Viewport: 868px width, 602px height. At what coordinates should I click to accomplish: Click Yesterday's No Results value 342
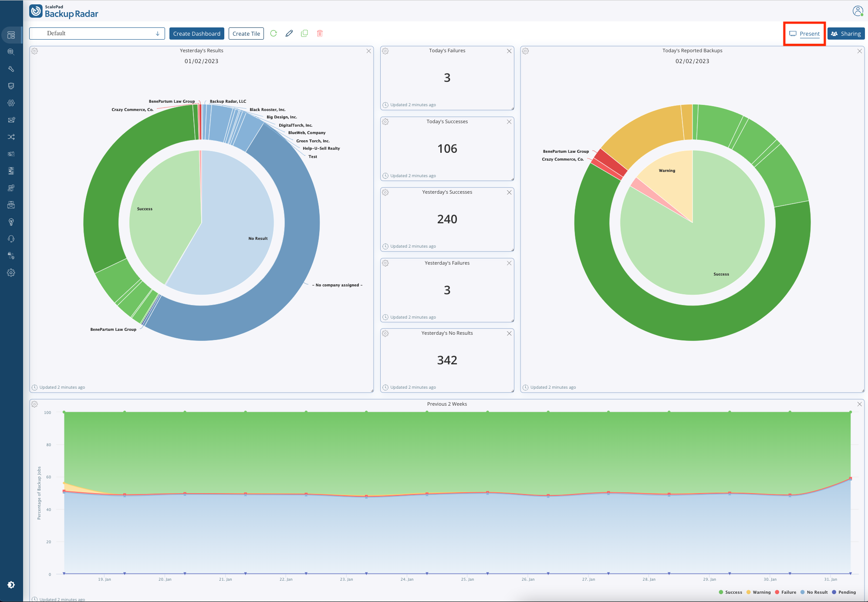click(x=447, y=360)
